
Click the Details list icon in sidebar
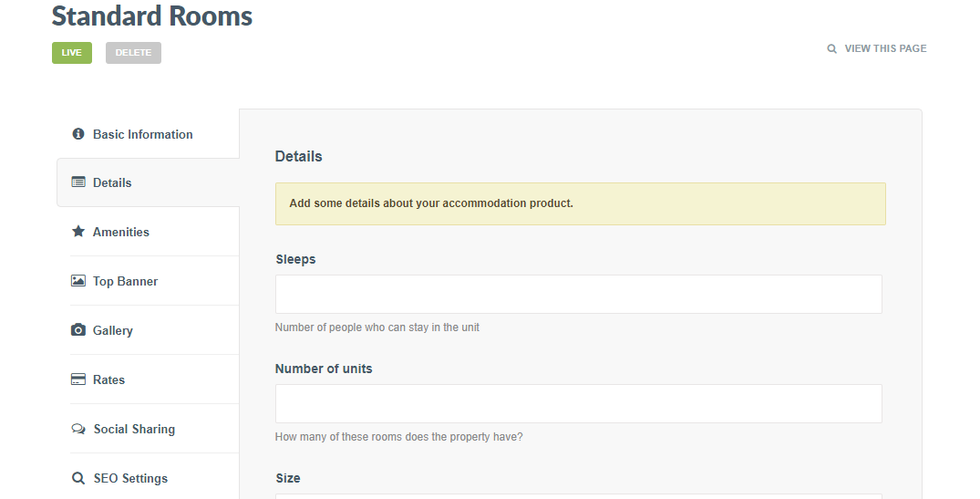pyautogui.click(x=78, y=182)
